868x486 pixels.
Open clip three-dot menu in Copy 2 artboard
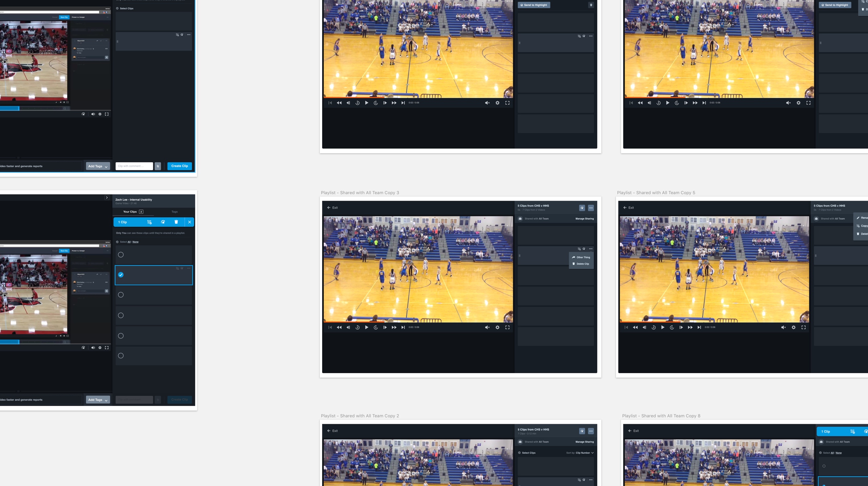coord(591,480)
